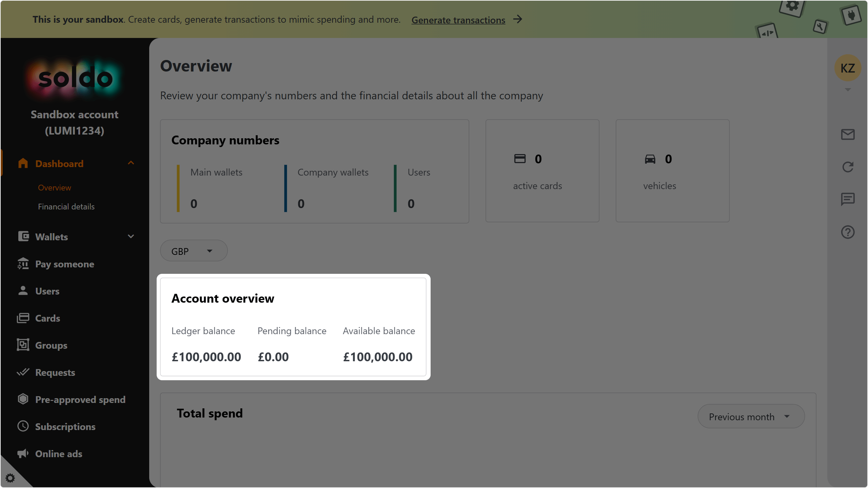Image resolution: width=868 pixels, height=488 pixels.
Task: Click the Company numbers heading
Action: 225,140
